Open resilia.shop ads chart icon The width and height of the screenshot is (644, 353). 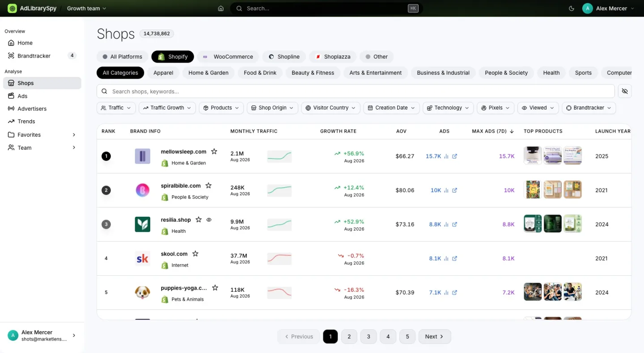point(446,224)
